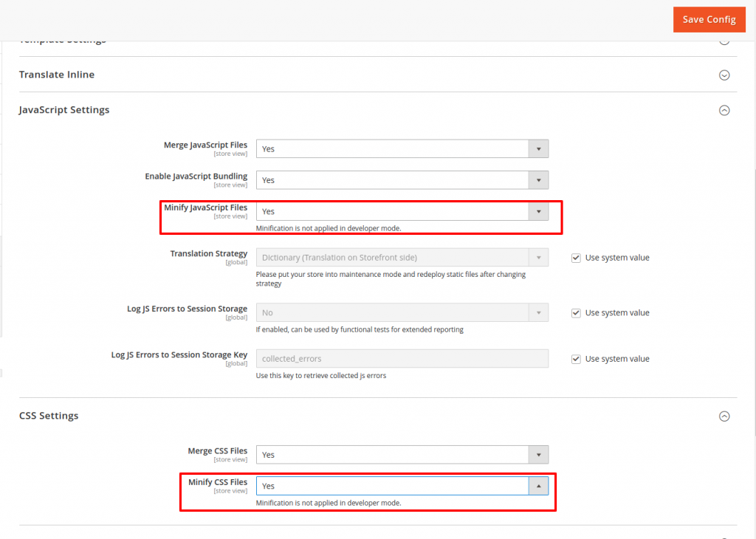The width and height of the screenshot is (756, 539).
Task: Expand the Translate Inline section chevron
Action: click(724, 75)
